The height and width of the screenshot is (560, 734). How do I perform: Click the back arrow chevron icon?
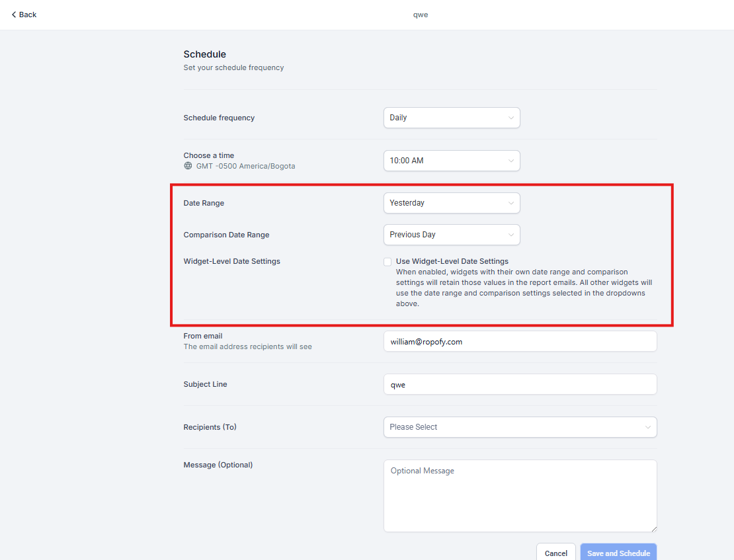coord(14,15)
